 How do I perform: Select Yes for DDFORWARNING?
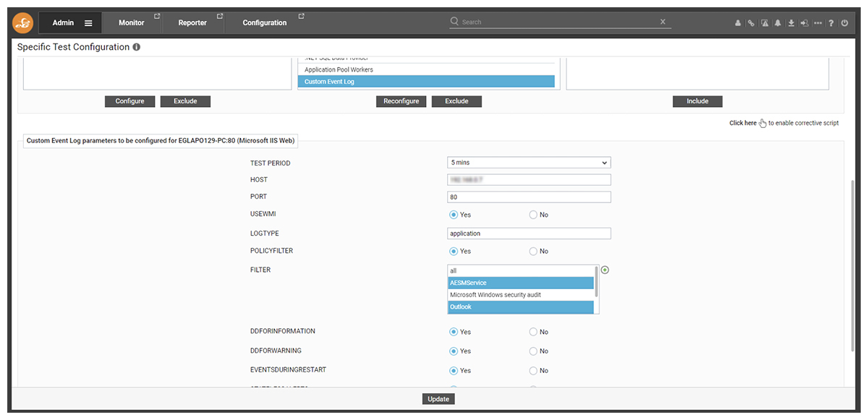[x=454, y=351]
